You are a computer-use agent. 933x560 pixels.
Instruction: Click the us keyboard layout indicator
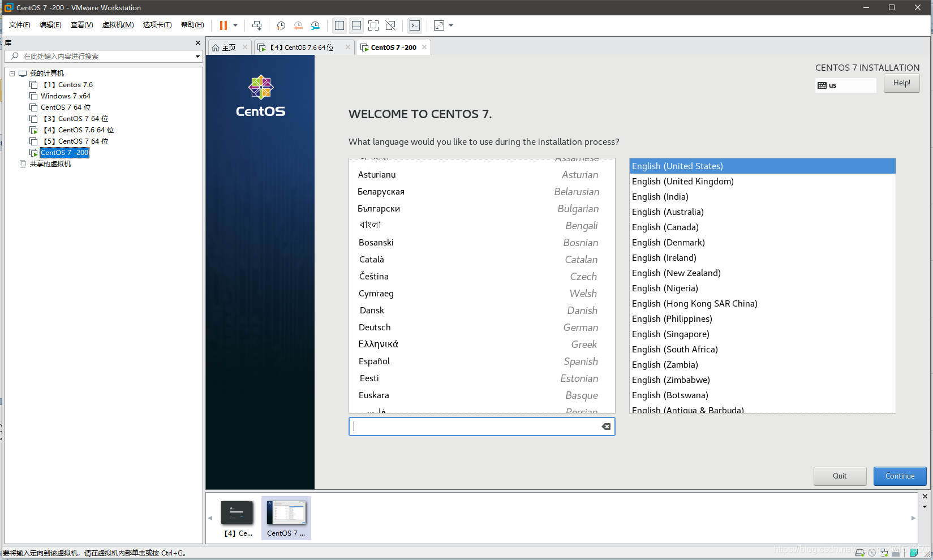coord(845,85)
